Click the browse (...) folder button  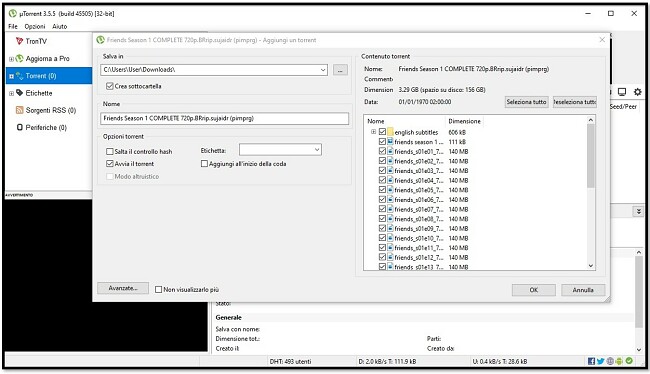click(340, 70)
